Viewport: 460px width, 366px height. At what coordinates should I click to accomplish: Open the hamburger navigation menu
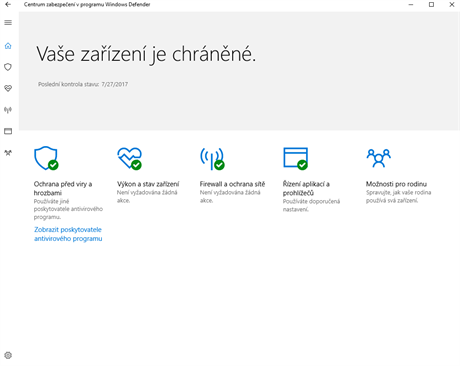tap(8, 23)
